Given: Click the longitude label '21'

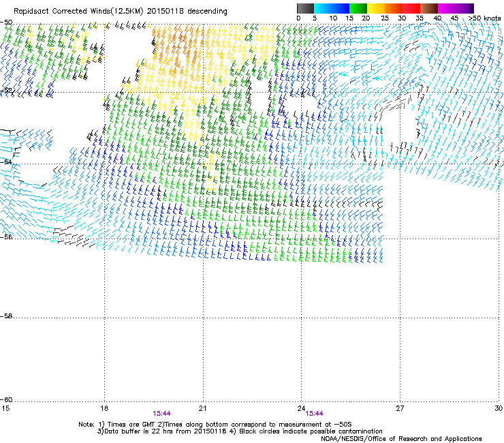Looking at the screenshot, I should pyautogui.click(x=202, y=408).
